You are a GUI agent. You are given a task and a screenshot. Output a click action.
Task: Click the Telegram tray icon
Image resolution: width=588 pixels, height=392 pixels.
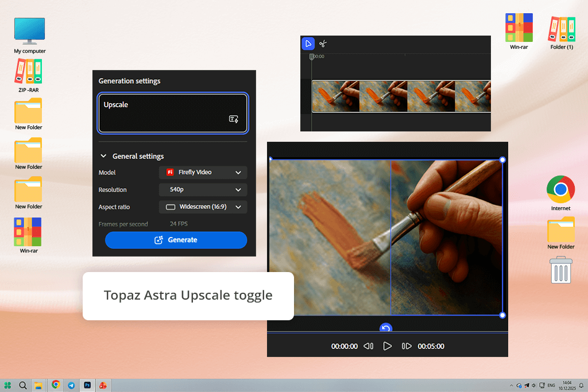[527, 385]
